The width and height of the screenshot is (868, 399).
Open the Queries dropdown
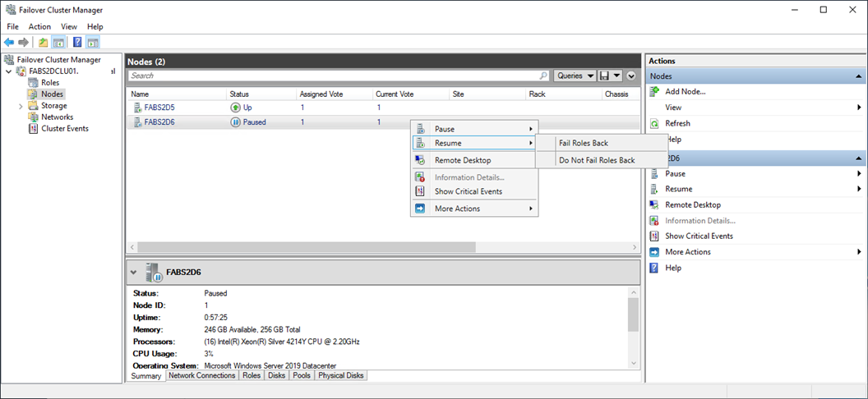coord(575,76)
